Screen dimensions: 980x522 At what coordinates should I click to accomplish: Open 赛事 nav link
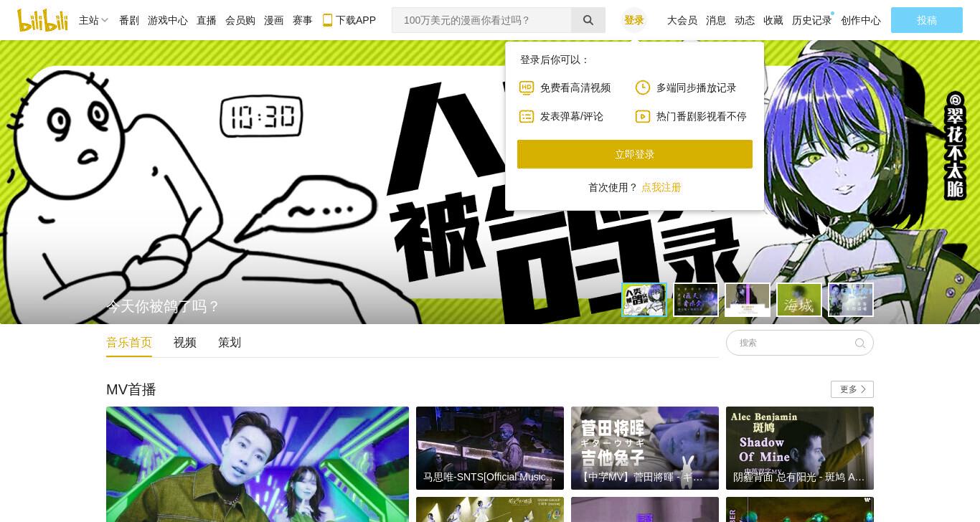tap(303, 20)
